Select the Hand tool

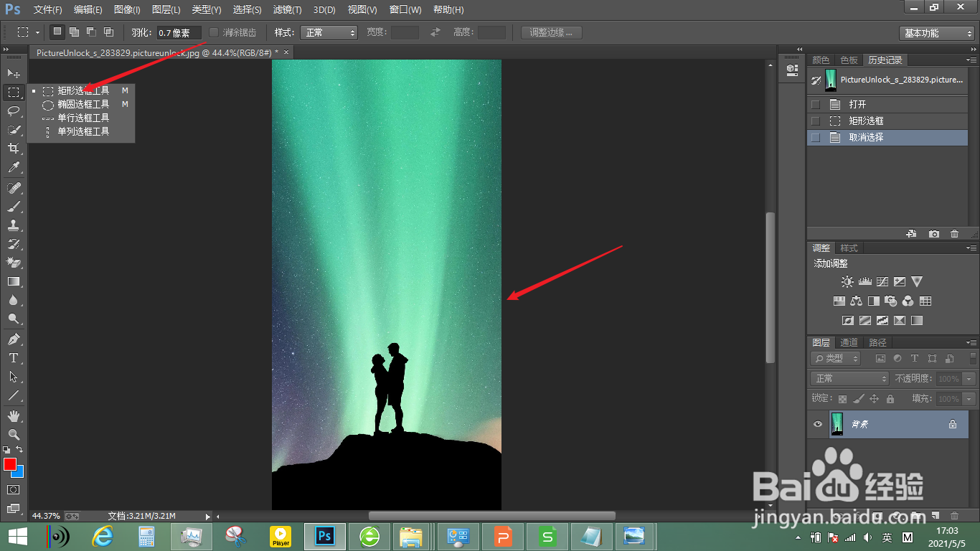(x=14, y=415)
